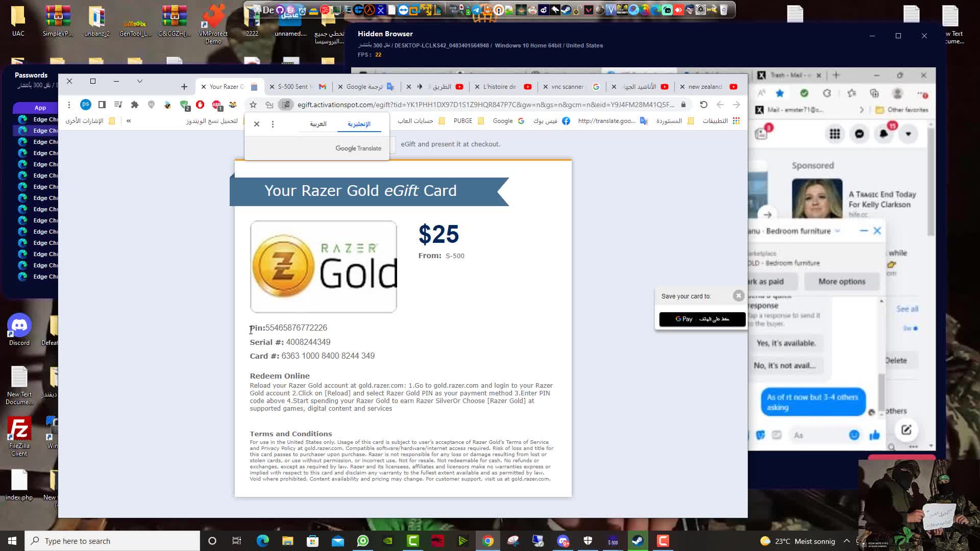
Task: Click the AdBlock (ABP) extension icon
Action: pos(216,105)
